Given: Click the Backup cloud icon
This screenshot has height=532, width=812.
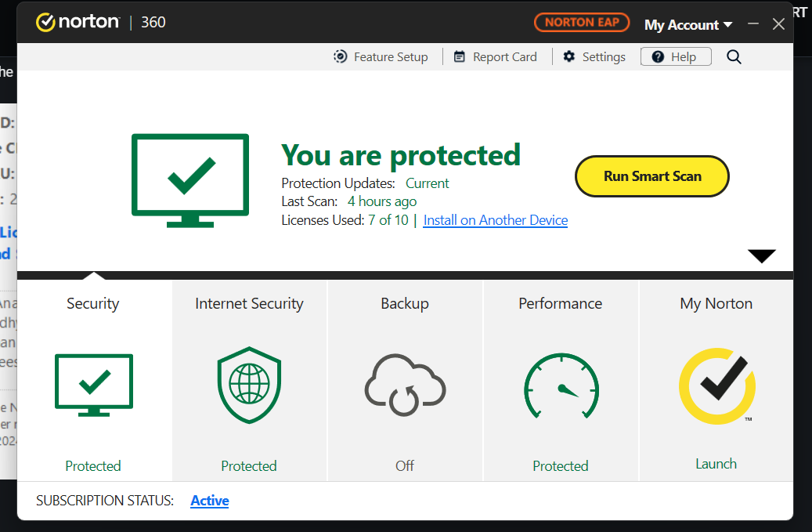Looking at the screenshot, I should tap(405, 384).
